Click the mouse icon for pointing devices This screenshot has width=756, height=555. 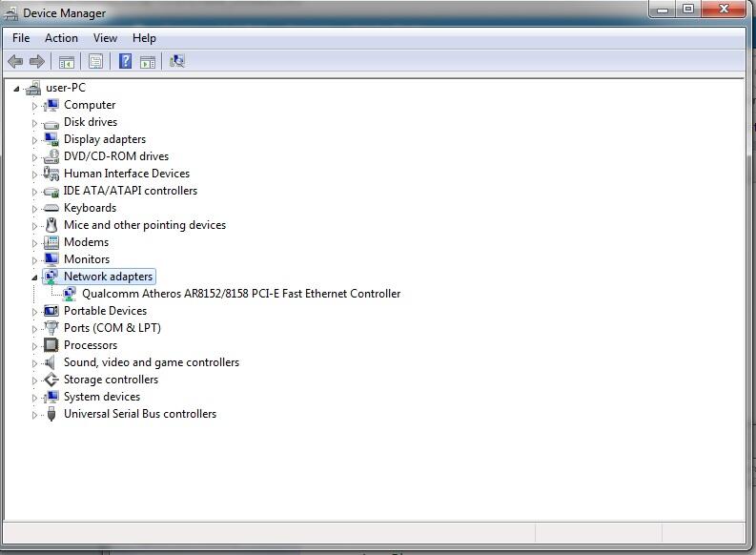(51, 225)
